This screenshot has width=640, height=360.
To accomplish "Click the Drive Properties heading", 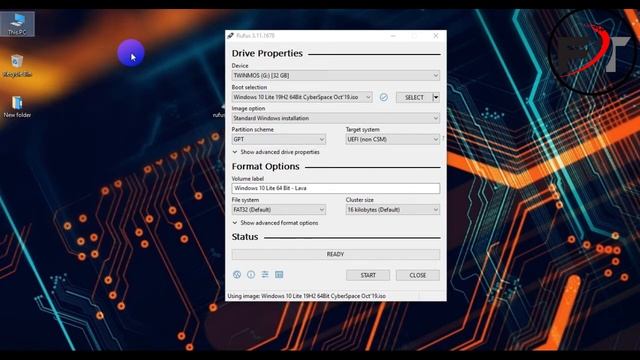I will click(267, 53).
